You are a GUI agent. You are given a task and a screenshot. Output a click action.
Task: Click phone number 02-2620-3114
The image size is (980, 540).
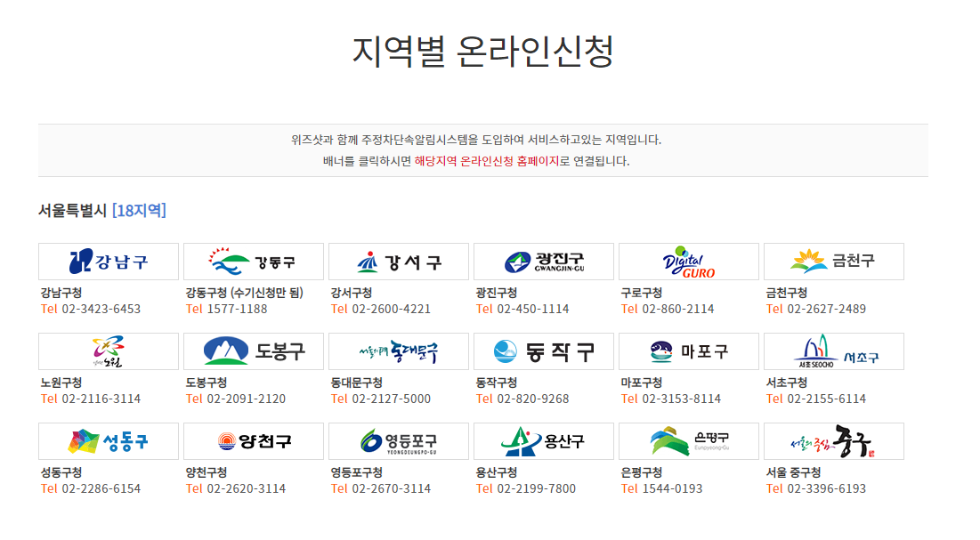[x=247, y=488]
